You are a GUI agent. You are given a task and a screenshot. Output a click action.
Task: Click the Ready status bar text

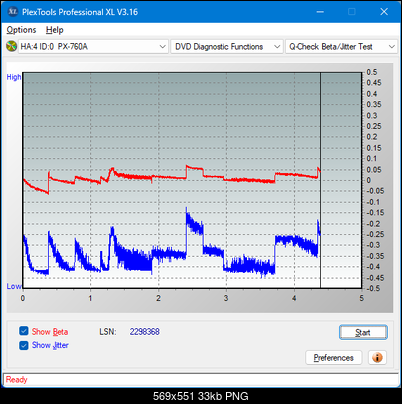click(16, 379)
